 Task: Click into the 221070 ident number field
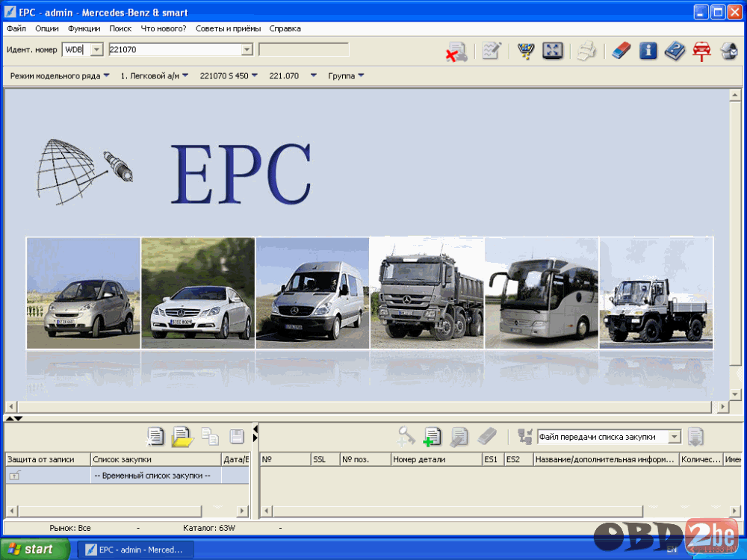[x=175, y=49]
